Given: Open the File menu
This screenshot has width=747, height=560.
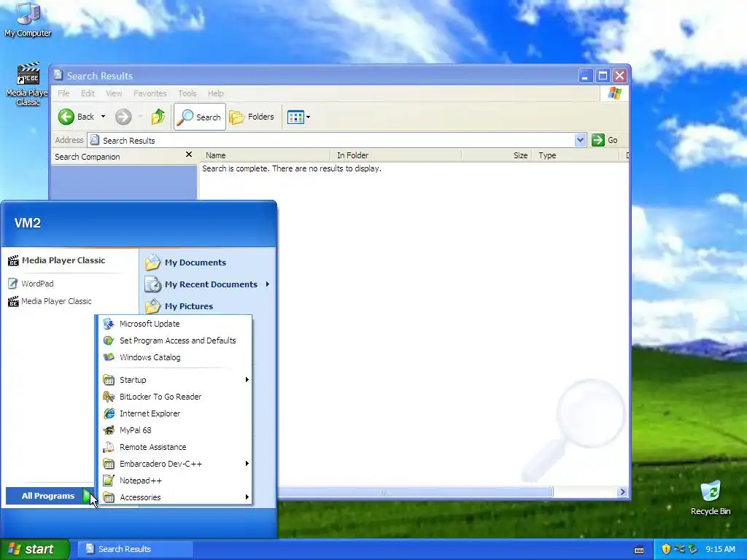Looking at the screenshot, I should click(63, 93).
